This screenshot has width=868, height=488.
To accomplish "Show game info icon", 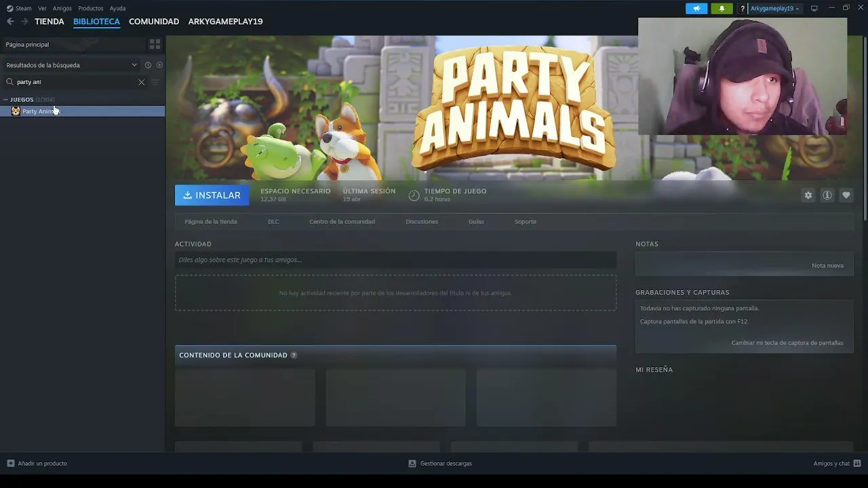I will coord(827,195).
